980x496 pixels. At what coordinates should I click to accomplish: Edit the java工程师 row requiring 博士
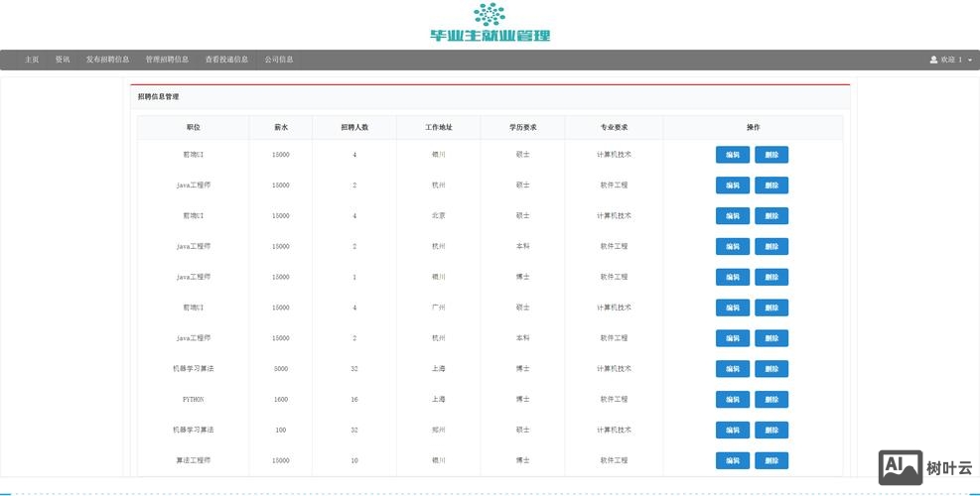[733, 278]
